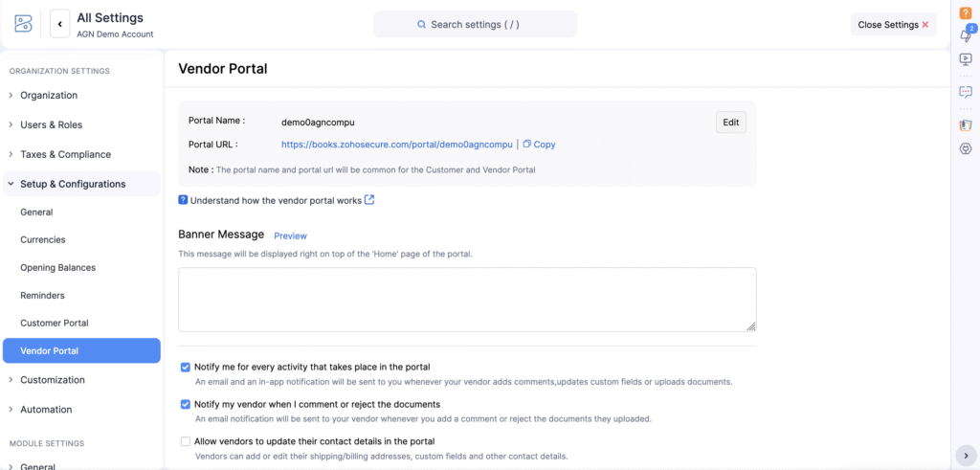The width and height of the screenshot is (980, 470).
Task: Click the back arrow button near All Settings
Action: 60,24
